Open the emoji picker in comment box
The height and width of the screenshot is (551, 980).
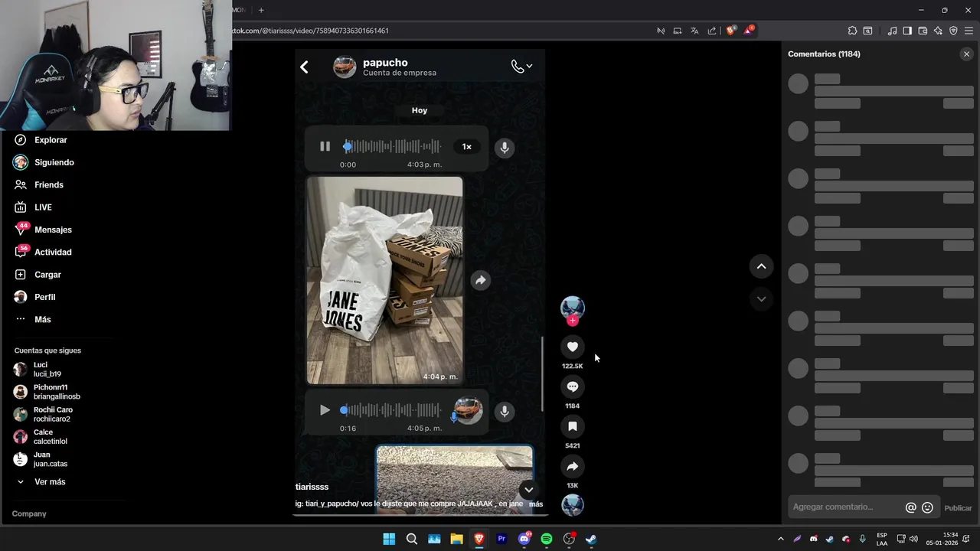927,507
